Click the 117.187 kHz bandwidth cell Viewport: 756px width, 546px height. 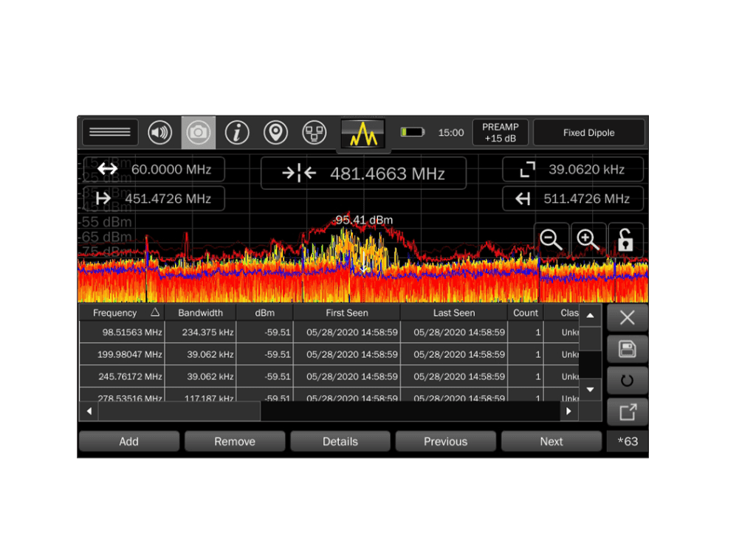201,395
